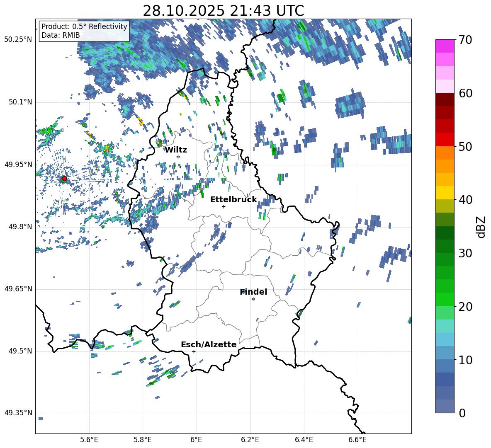Click the Esch/Alzette station cross marker
This screenshot has width=491, height=448.
pyautogui.click(x=194, y=351)
